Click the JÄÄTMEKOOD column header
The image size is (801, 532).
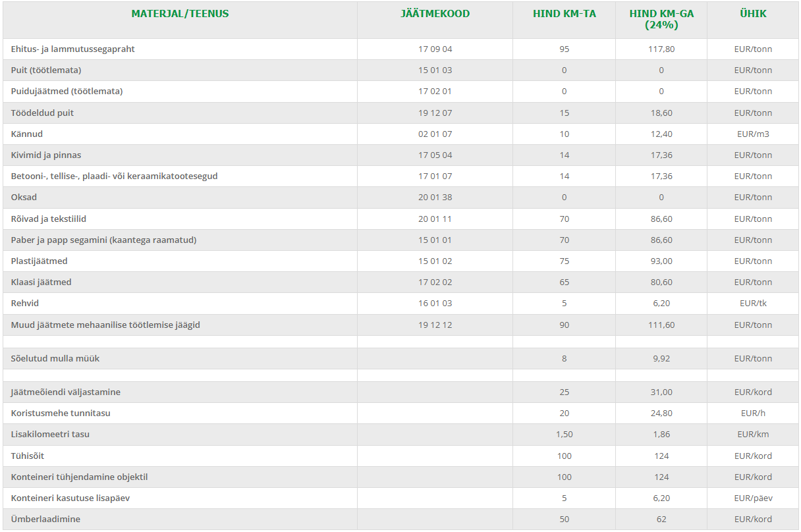[435, 14]
